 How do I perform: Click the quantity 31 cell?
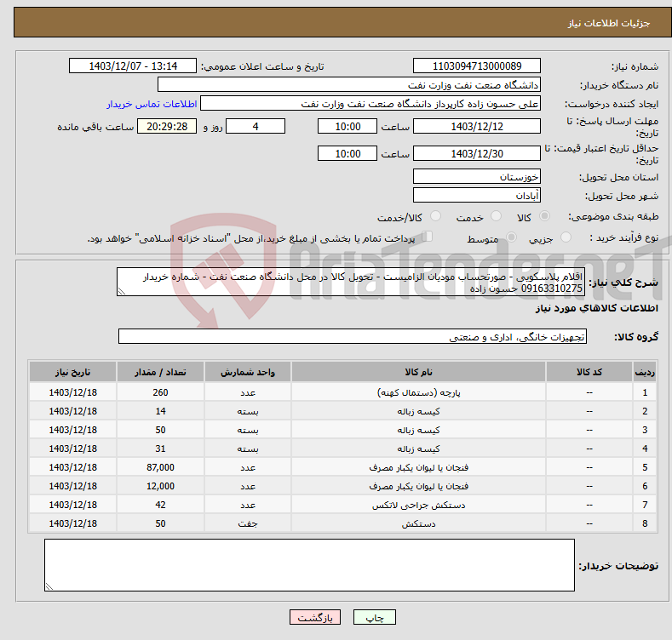pos(160,449)
